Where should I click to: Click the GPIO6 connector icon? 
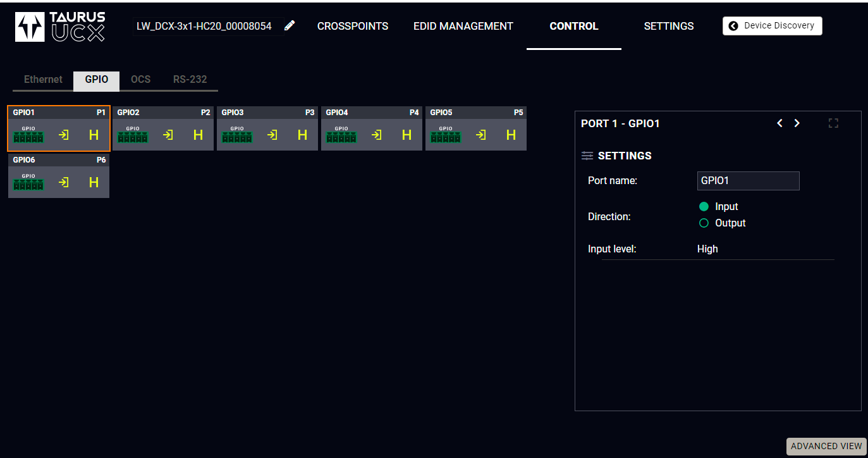click(x=28, y=182)
